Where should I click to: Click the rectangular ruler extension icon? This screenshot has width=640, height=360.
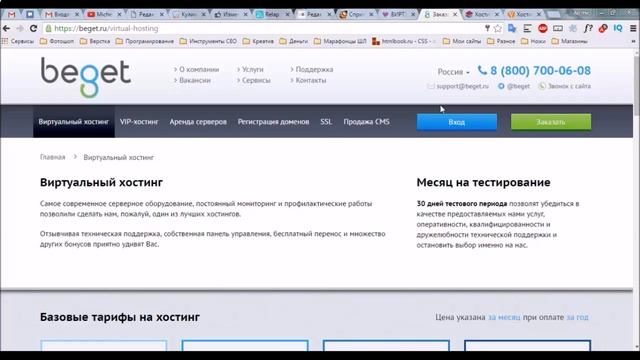click(x=558, y=28)
